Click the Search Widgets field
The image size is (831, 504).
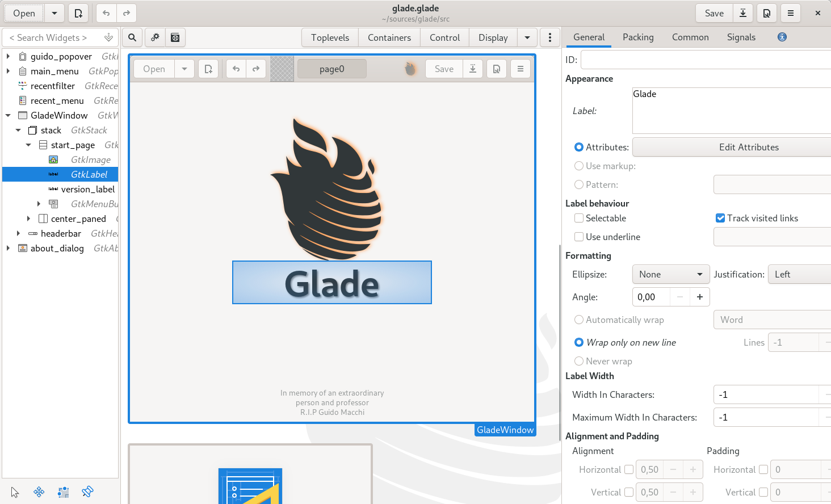[x=61, y=37]
